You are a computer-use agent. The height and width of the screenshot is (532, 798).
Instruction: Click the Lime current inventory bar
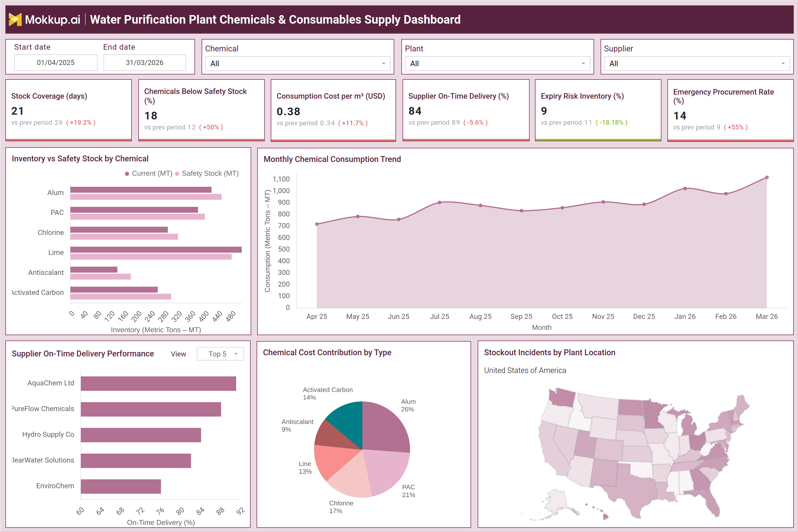pyautogui.click(x=156, y=250)
